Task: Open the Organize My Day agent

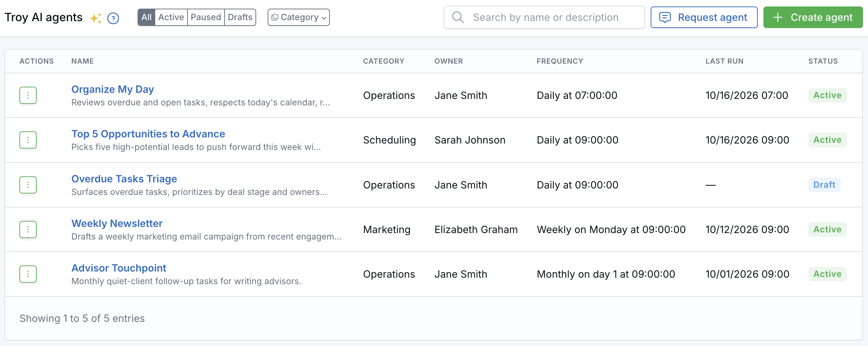Action: pyautogui.click(x=113, y=89)
